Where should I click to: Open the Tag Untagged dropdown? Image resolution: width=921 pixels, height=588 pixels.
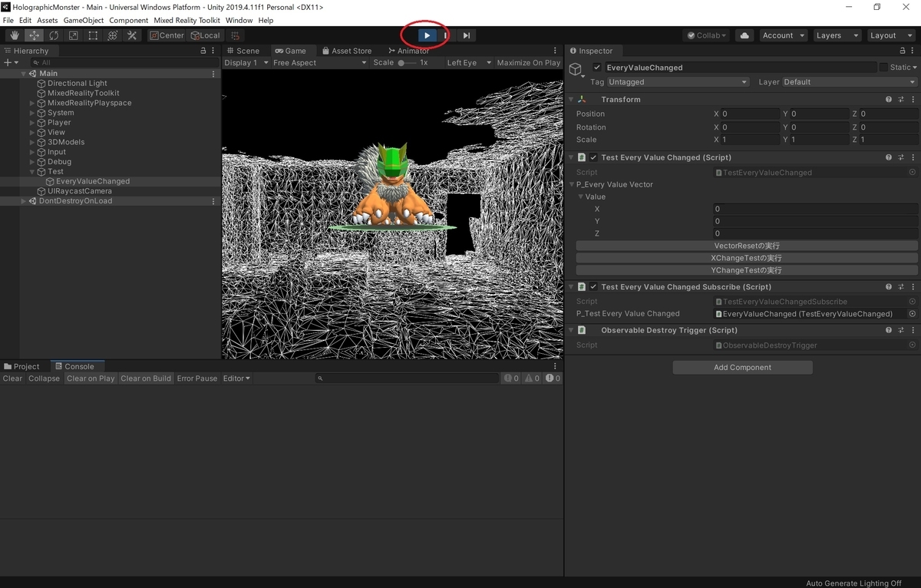[678, 82]
